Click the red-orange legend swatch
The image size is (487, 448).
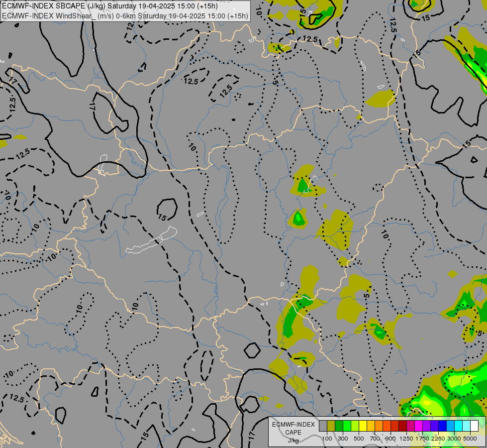coord(387,426)
